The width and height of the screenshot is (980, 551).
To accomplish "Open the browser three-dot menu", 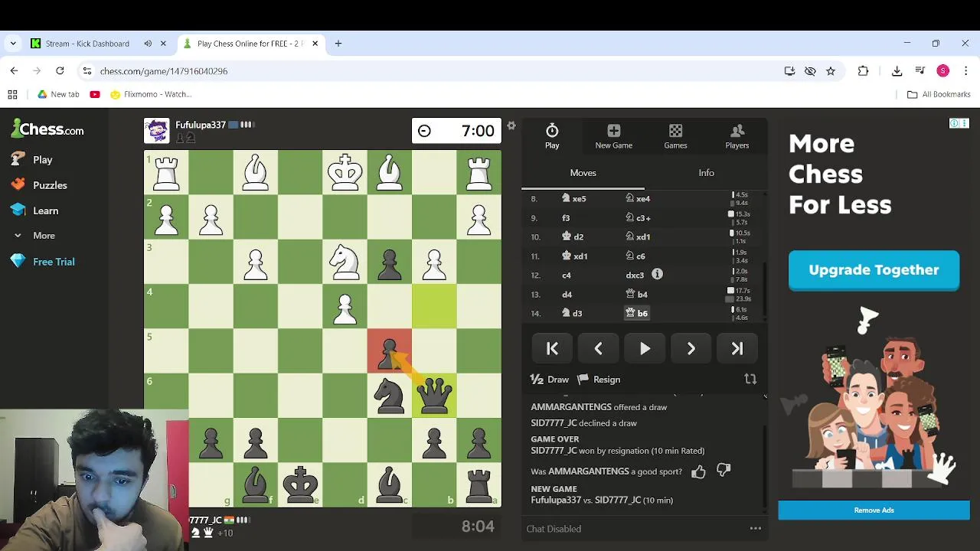I will click(965, 71).
